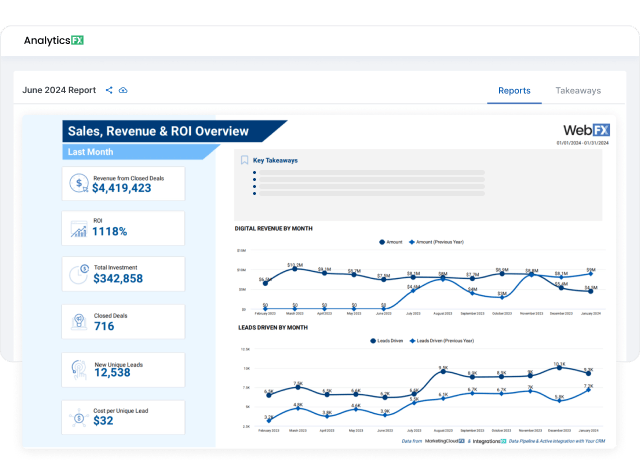
Task: Click the cloud upload icon near report title
Action: (123, 90)
